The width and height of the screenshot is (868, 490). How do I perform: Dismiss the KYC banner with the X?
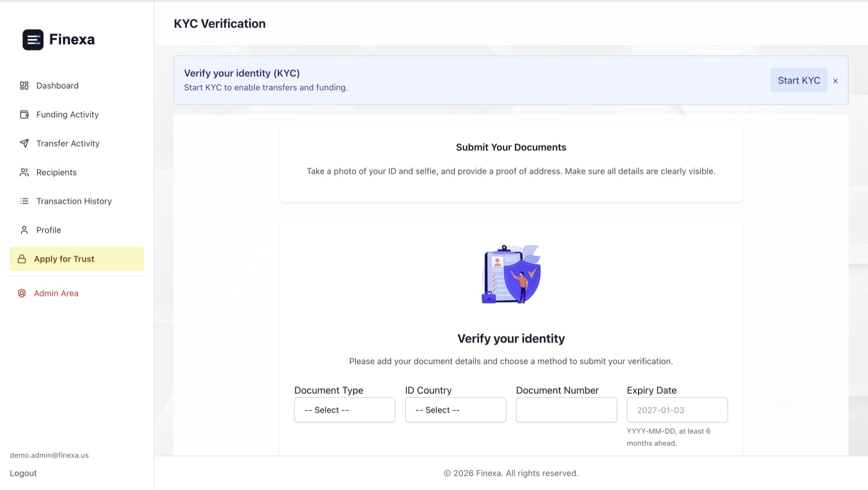(835, 81)
